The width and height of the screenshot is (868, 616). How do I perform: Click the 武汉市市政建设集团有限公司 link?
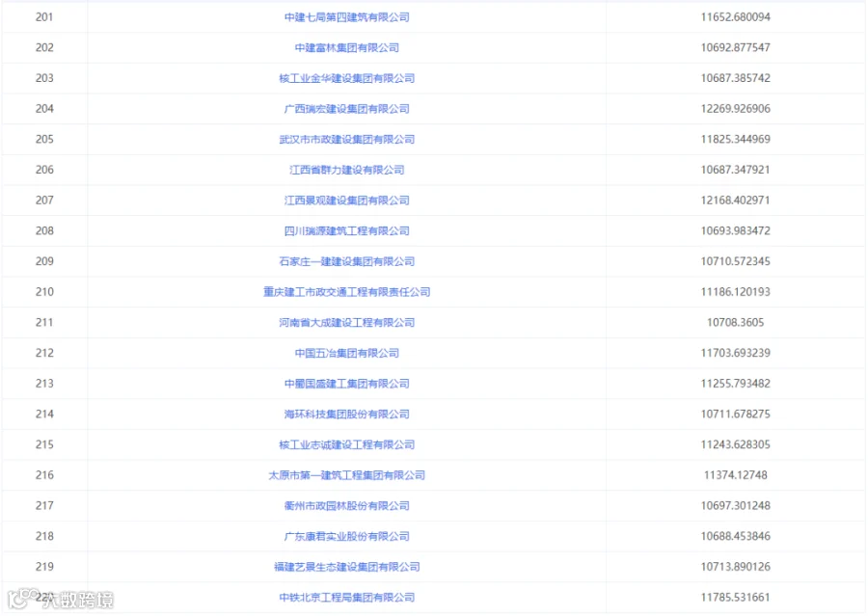(x=346, y=139)
